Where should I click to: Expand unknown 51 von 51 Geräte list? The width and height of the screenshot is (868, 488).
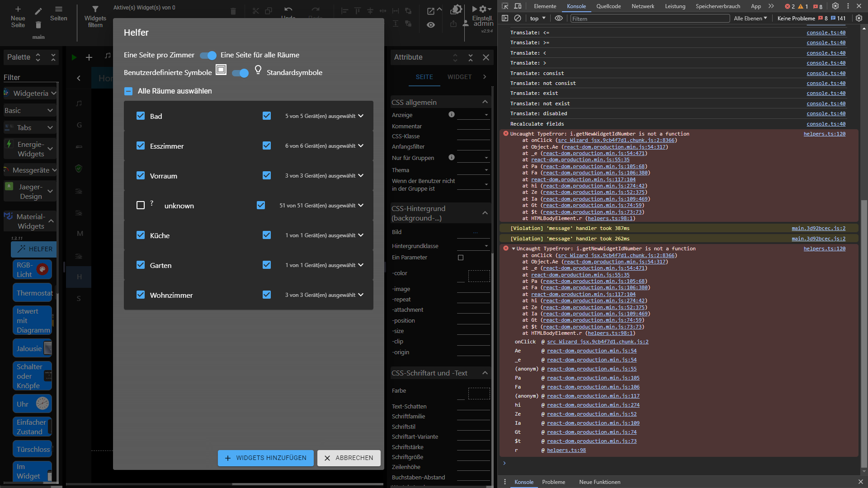pos(361,206)
